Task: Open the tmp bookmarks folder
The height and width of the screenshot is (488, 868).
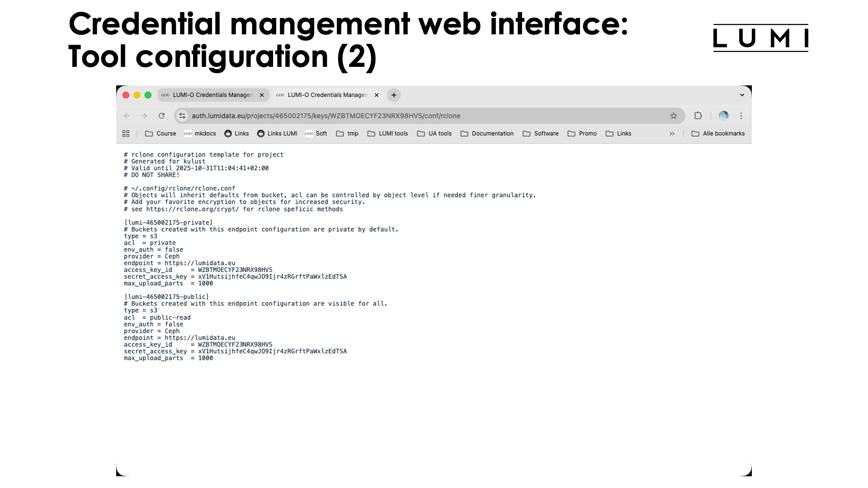Action: 347,133
